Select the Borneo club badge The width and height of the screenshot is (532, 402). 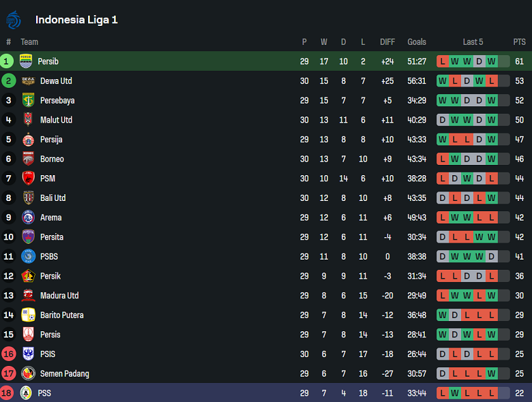point(28,159)
